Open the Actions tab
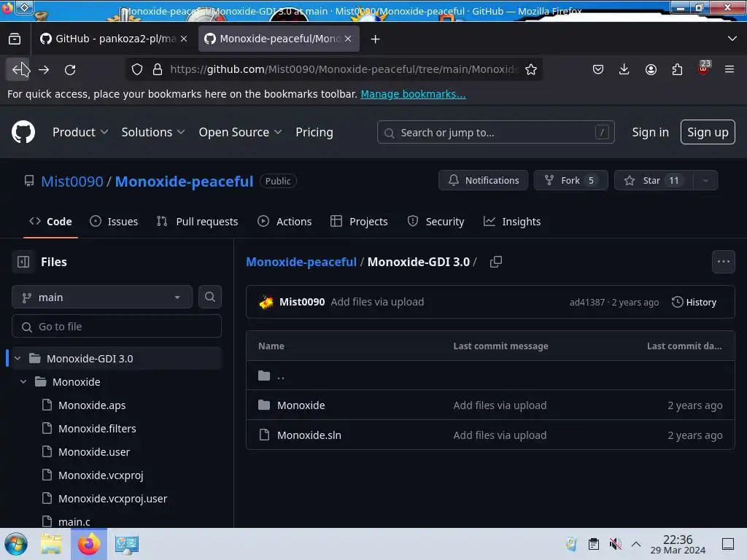Screen dimensions: 747x560 pyautogui.click(x=285, y=222)
